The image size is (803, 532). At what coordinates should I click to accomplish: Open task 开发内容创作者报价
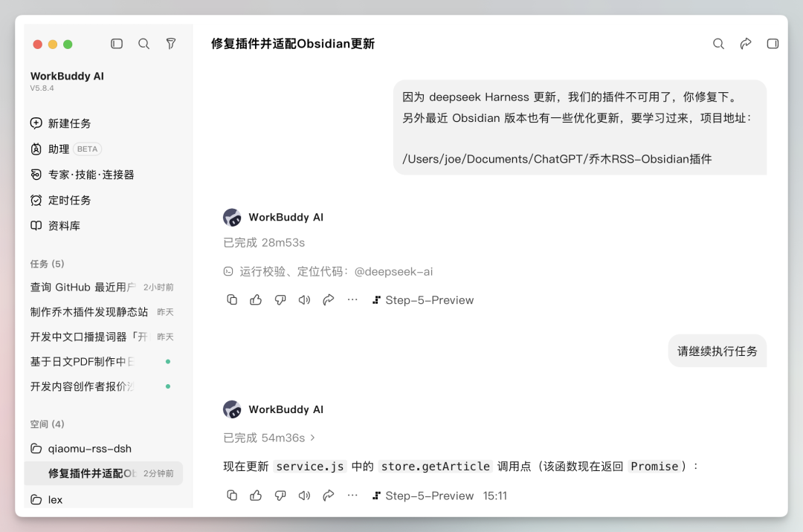pos(102,386)
